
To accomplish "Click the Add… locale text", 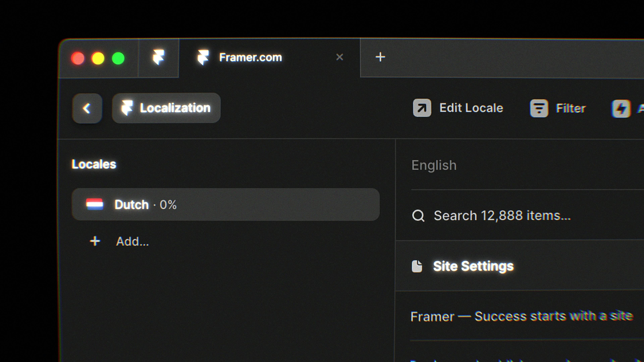I will coord(132,242).
